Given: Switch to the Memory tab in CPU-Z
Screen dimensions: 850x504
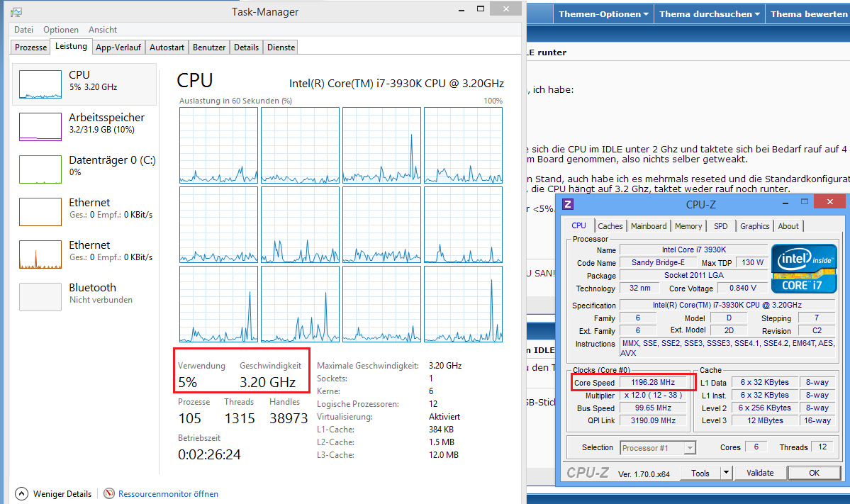Looking at the screenshot, I should click(688, 226).
